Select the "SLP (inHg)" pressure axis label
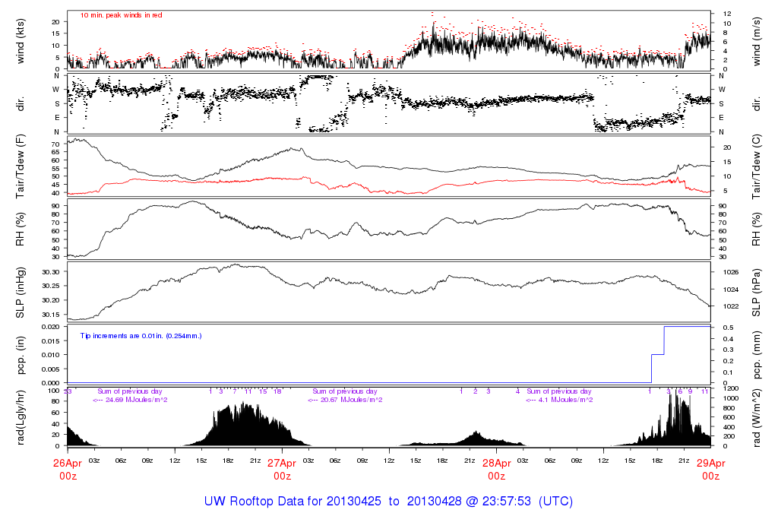 tap(21, 291)
